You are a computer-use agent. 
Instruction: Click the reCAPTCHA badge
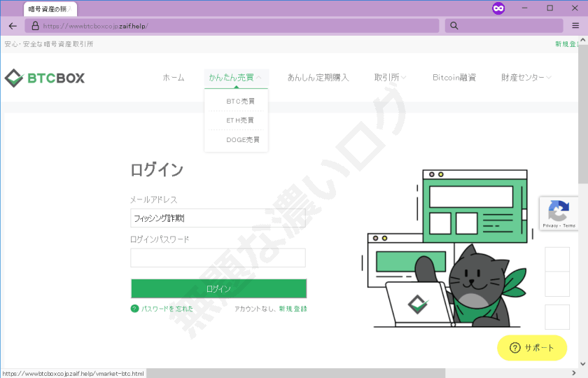pyautogui.click(x=559, y=213)
